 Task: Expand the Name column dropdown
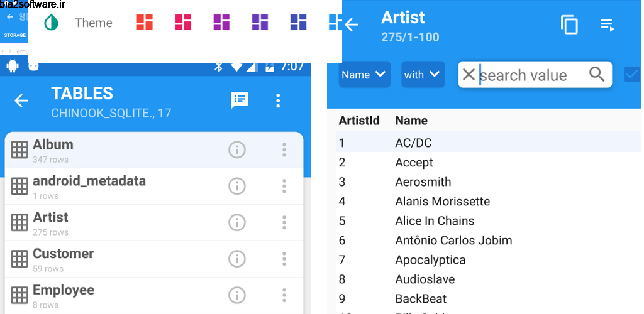click(x=364, y=75)
